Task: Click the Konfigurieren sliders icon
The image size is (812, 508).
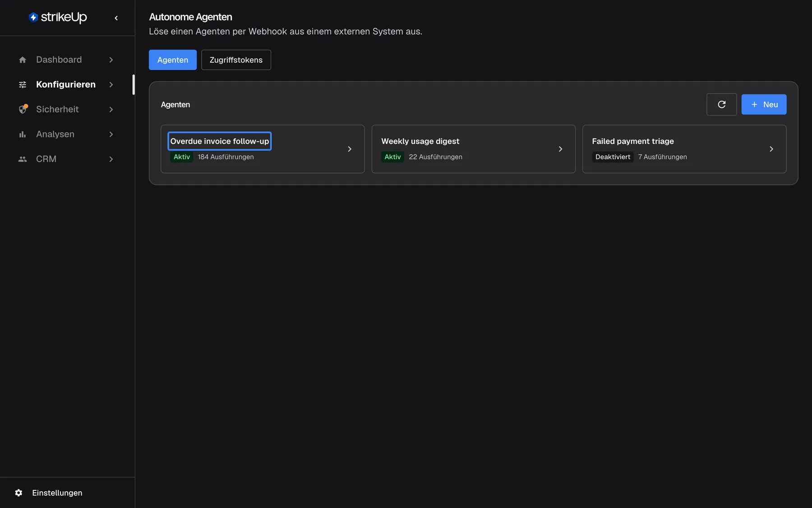Action: point(23,84)
